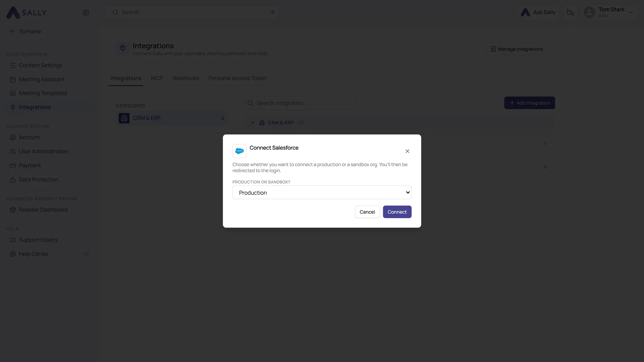Click Manage integrations button
This screenshot has width=644, height=362.
point(517,49)
